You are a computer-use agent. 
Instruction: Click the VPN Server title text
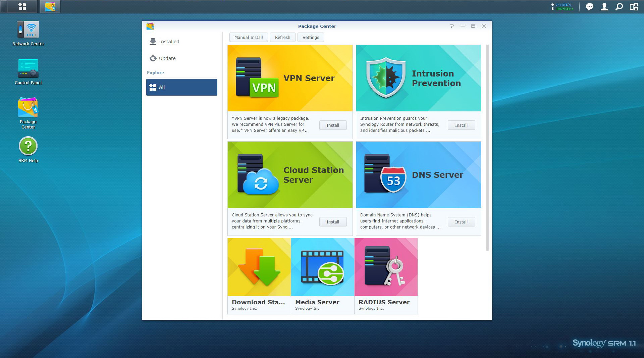point(309,78)
